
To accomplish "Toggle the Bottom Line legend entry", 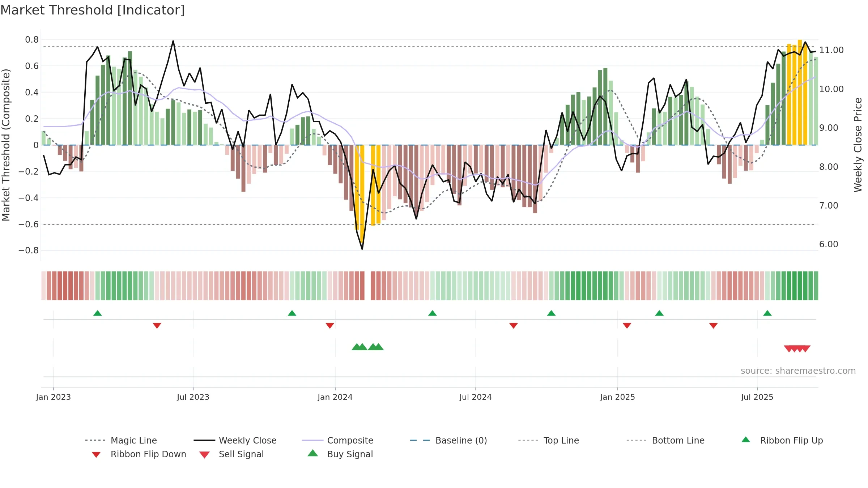I will pyautogui.click(x=665, y=440).
